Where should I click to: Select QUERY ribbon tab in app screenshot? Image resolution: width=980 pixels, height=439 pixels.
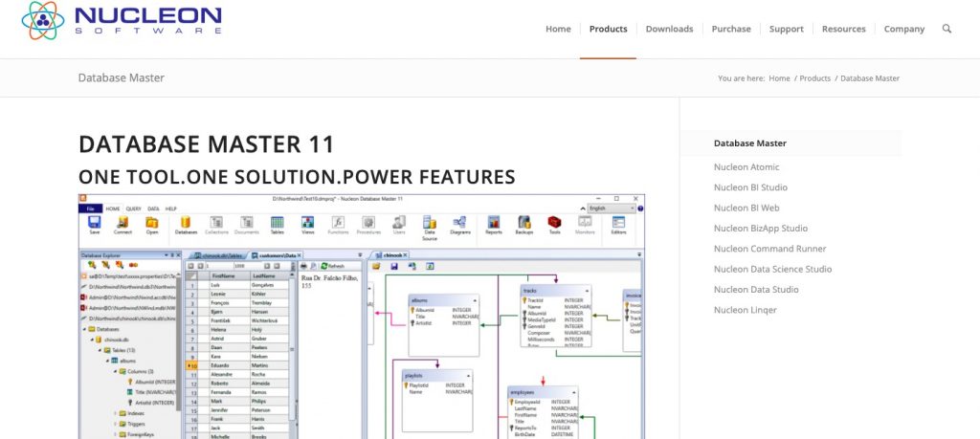tap(133, 209)
